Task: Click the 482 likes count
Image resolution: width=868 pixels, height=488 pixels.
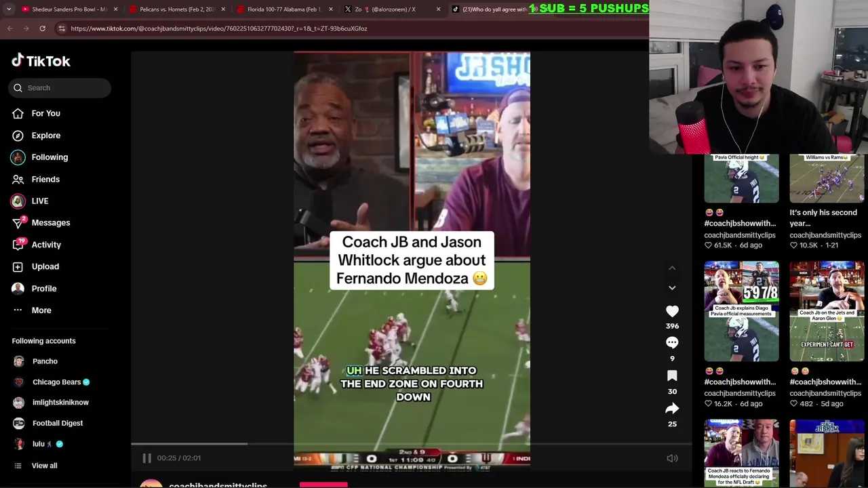Action: coord(806,404)
